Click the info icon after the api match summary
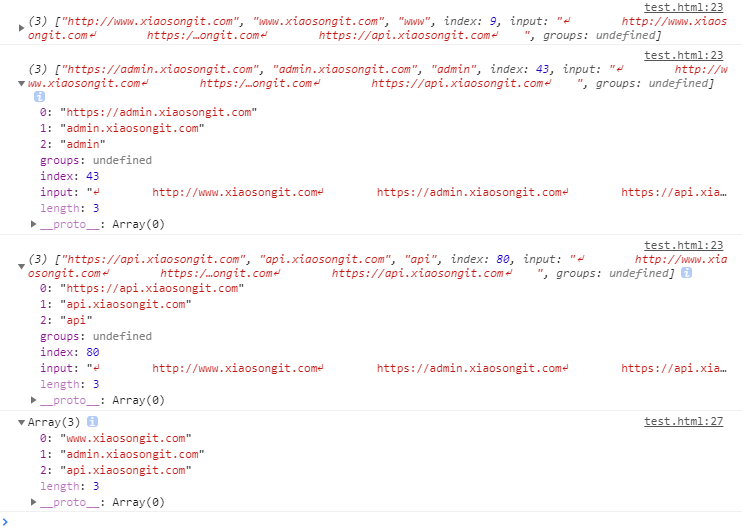This screenshot has width=742, height=530. (x=687, y=273)
